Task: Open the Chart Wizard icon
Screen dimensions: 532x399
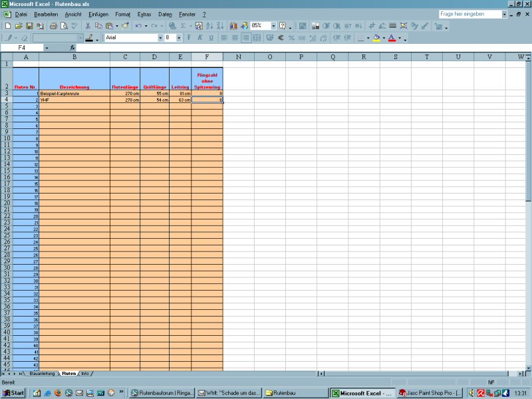Action: coord(234,26)
